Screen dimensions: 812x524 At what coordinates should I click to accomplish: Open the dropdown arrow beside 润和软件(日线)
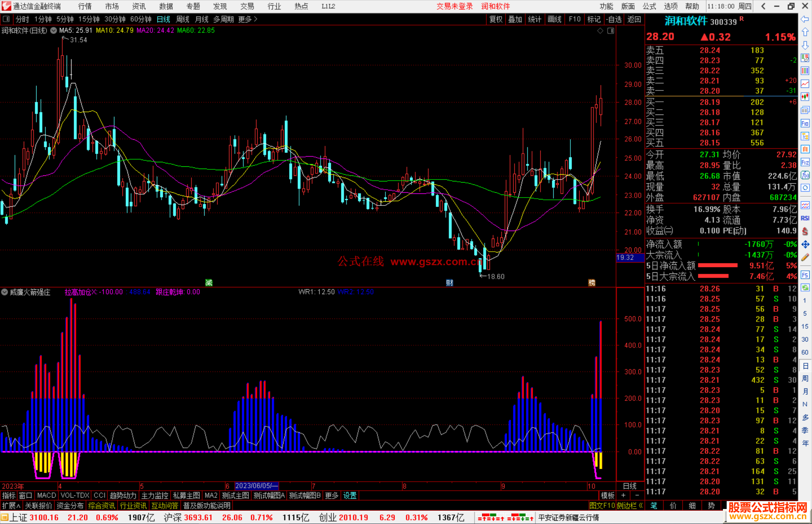click(54, 30)
